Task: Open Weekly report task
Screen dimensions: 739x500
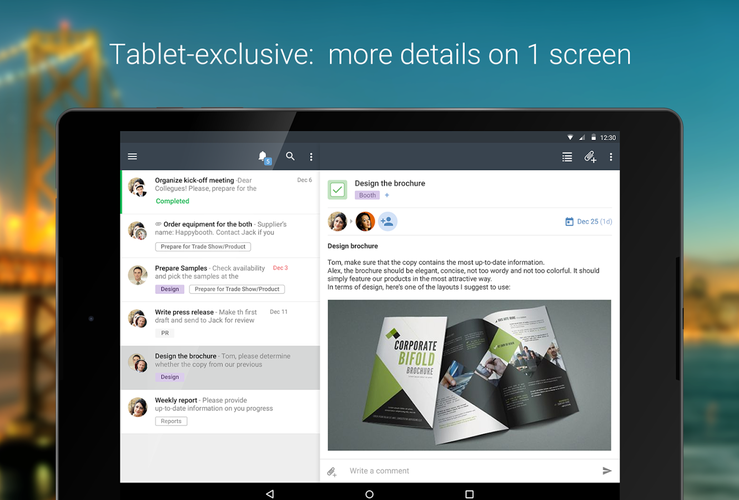Action: (x=220, y=412)
